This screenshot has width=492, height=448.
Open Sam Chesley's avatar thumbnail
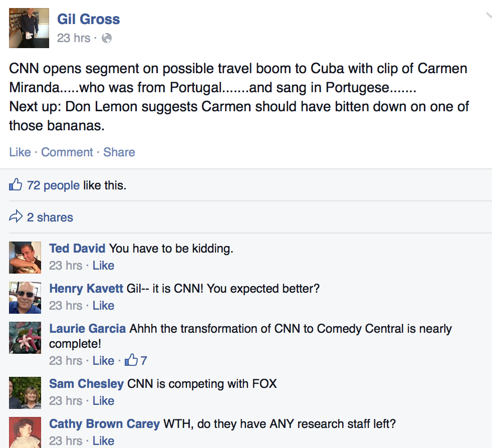point(25,393)
